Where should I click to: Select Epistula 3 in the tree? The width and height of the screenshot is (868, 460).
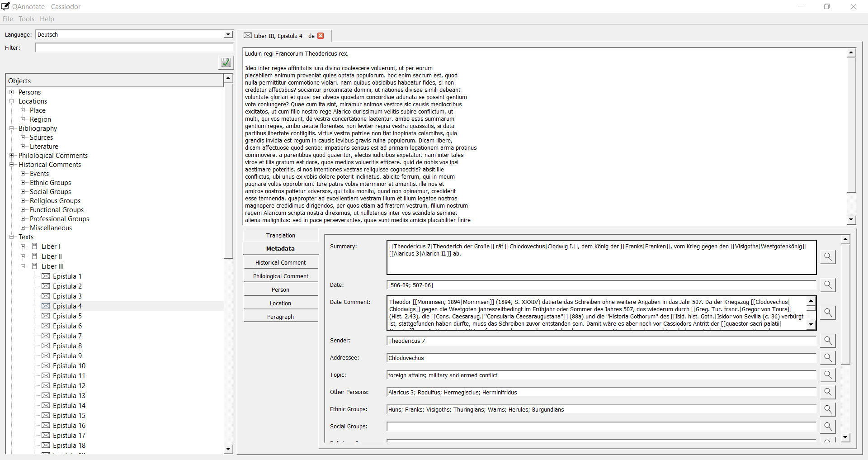[x=67, y=296]
